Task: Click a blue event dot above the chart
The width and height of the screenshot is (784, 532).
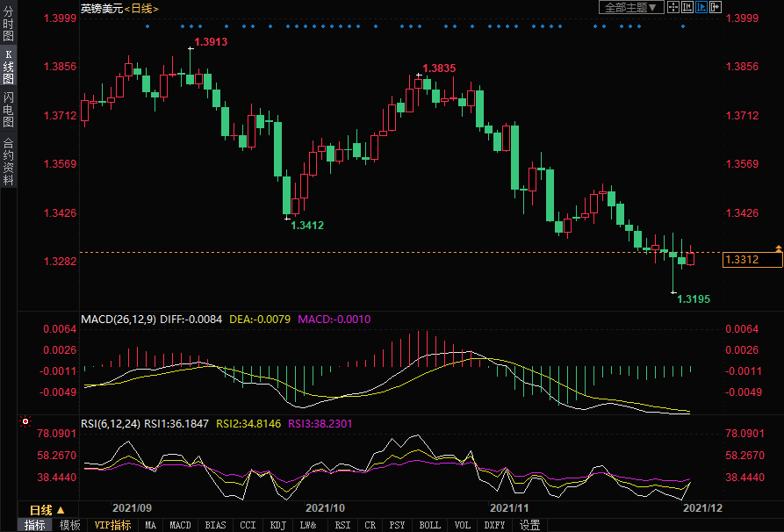Action: (147, 26)
